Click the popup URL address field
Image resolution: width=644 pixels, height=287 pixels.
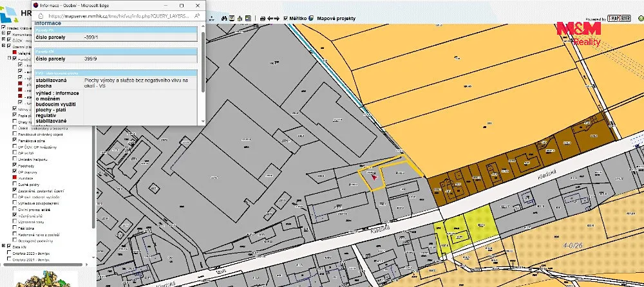119,15
